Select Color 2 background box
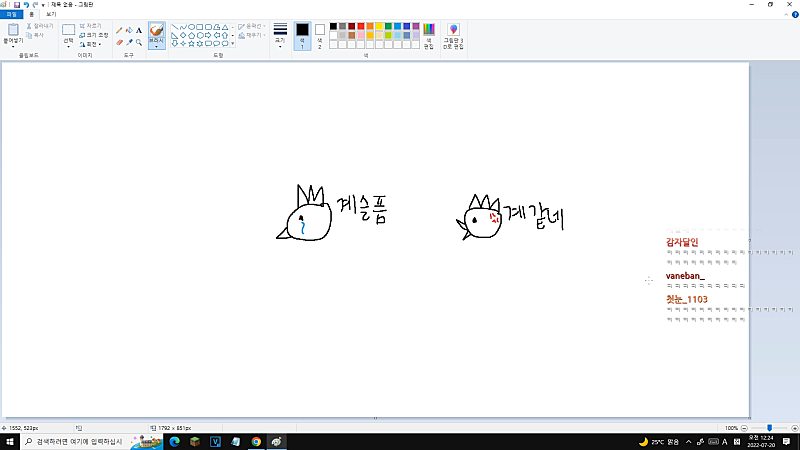Image resolution: width=800 pixels, height=450 pixels. click(320, 34)
